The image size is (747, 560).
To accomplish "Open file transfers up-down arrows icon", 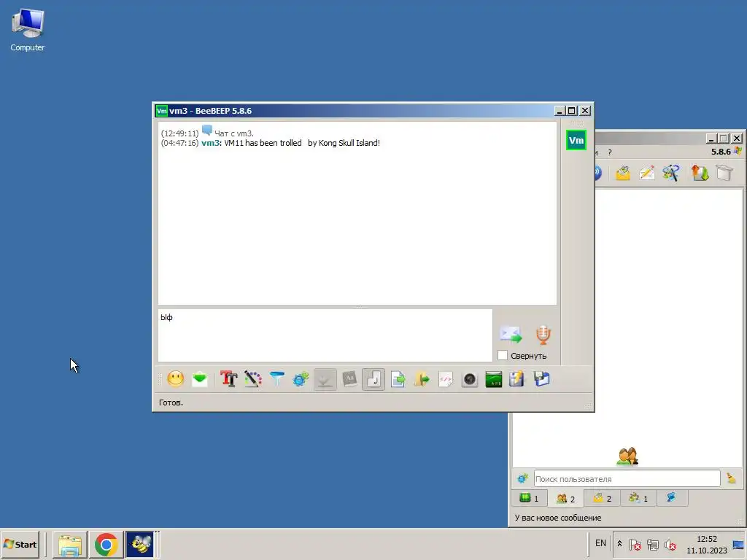I will tap(700, 173).
